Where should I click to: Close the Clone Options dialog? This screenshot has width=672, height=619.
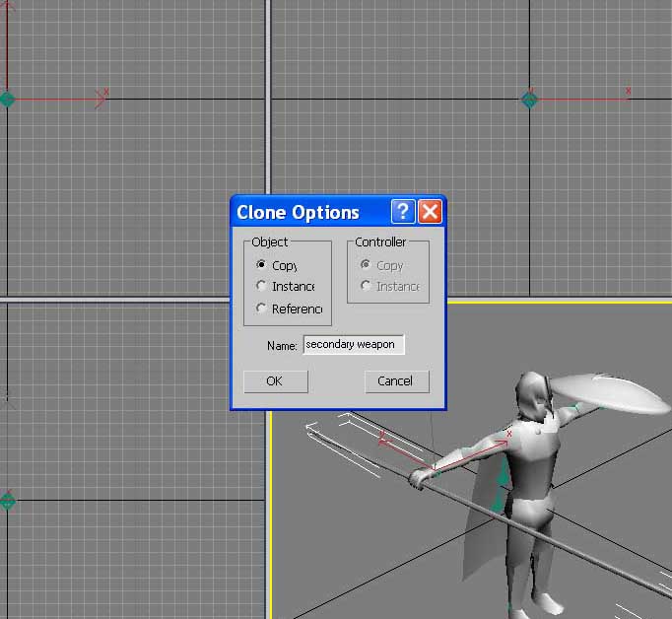click(x=430, y=211)
